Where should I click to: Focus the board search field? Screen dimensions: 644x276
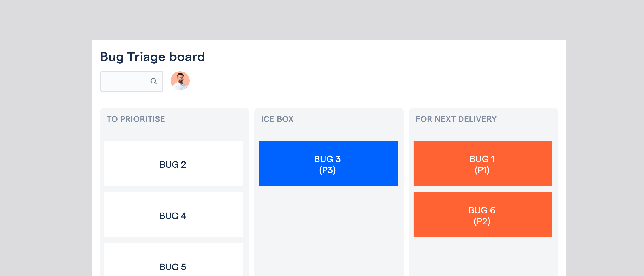point(132,81)
